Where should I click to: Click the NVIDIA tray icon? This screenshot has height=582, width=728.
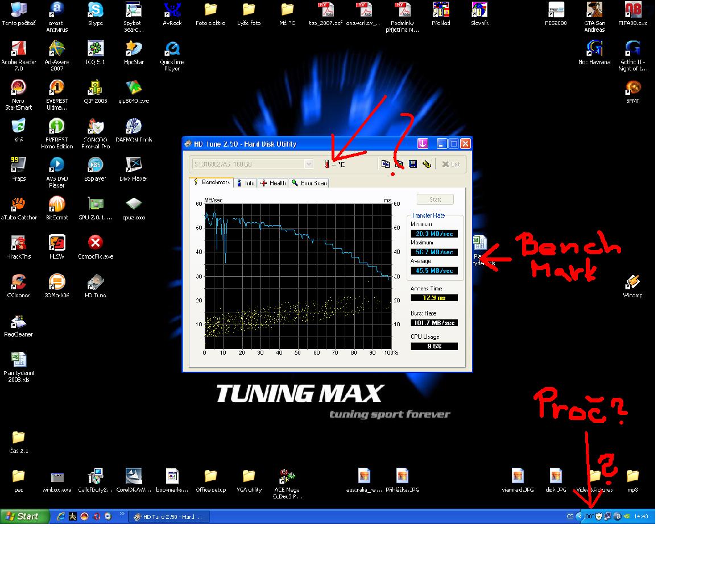coord(627,517)
